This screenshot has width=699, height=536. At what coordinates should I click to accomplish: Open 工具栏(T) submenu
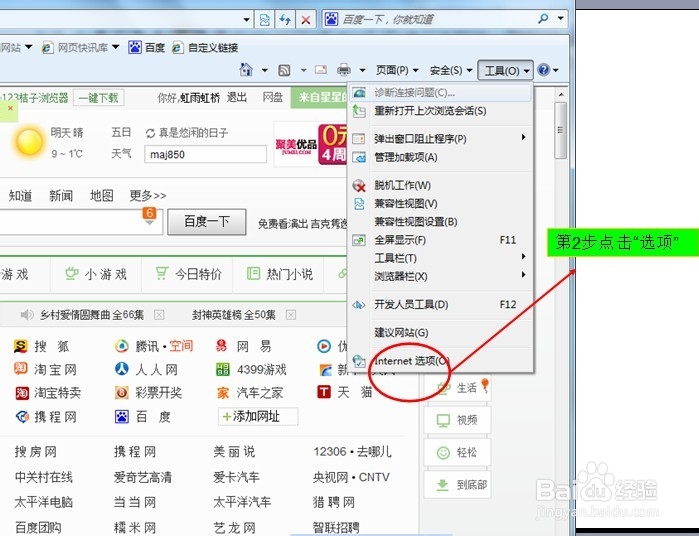point(440,258)
